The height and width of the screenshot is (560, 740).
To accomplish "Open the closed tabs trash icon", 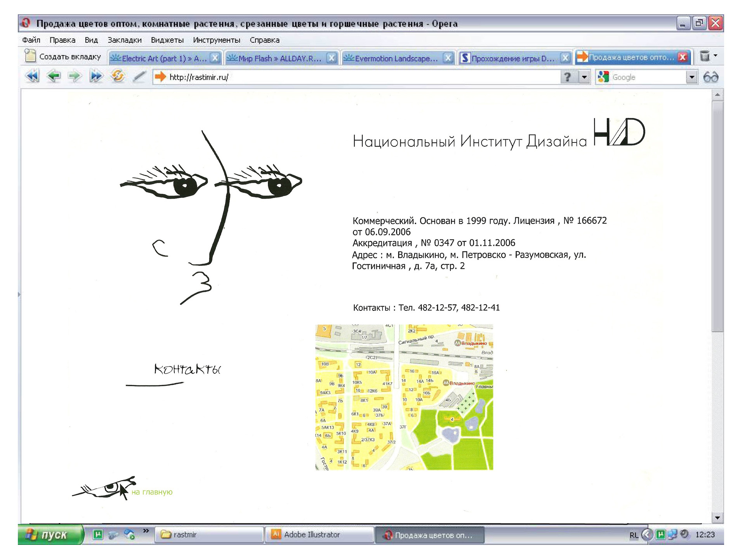I will 705,57.
